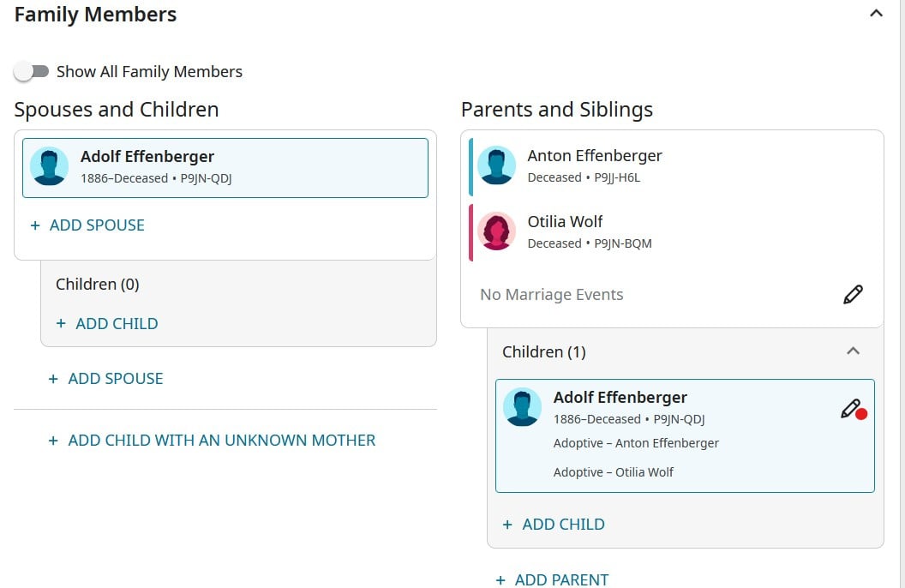Click Otilia Wolf's female avatar icon
905x588 pixels.
[x=496, y=231]
